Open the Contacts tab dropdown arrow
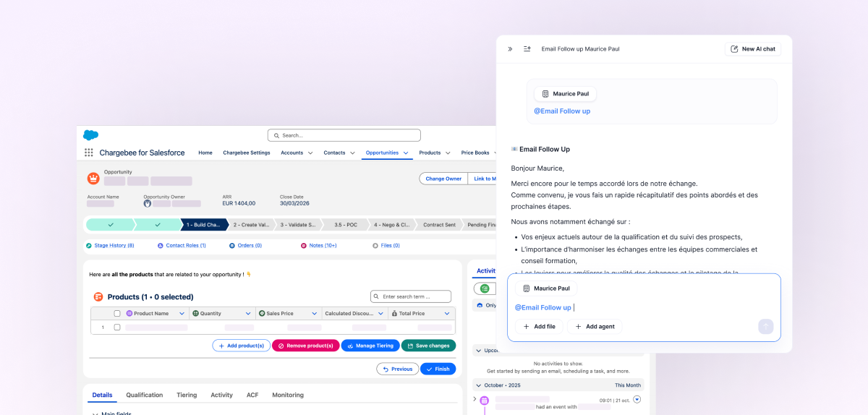The width and height of the screenshot is (868, 415). [x=352, y=153]
